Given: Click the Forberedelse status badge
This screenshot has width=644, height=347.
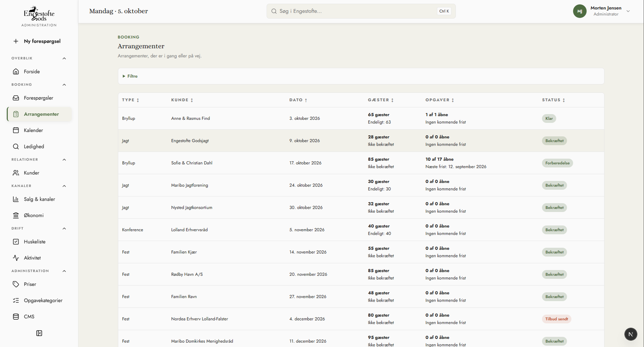Looking at the screenshot, I should pyautogui.click(x=557, y=163).
